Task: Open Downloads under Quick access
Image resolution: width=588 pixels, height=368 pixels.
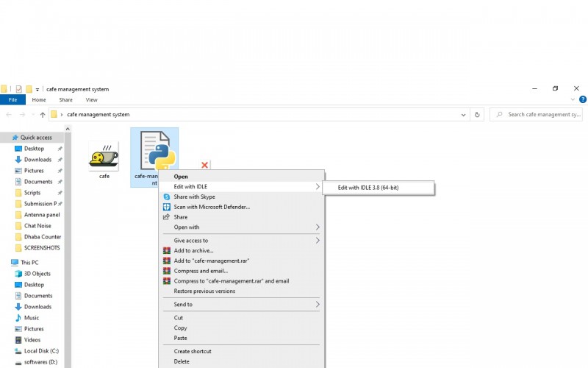Action: [38, 160]
